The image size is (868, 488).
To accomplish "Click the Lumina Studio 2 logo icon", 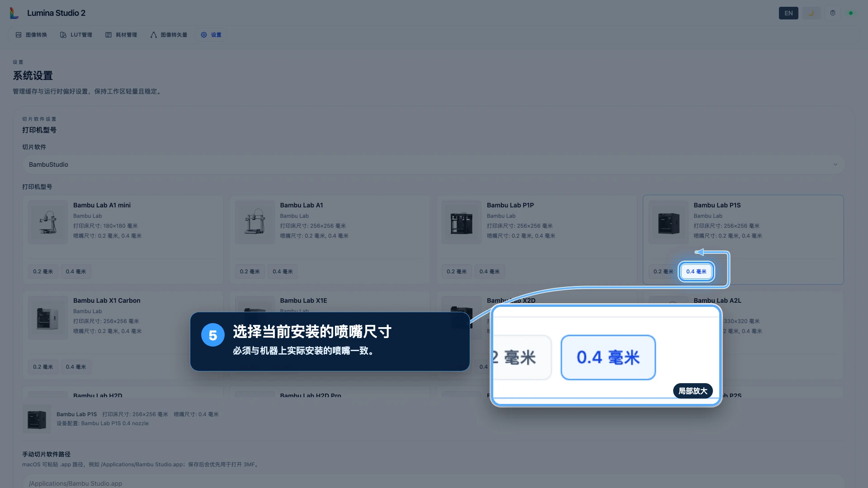I will pyautogui.click(x=14, y=13).
